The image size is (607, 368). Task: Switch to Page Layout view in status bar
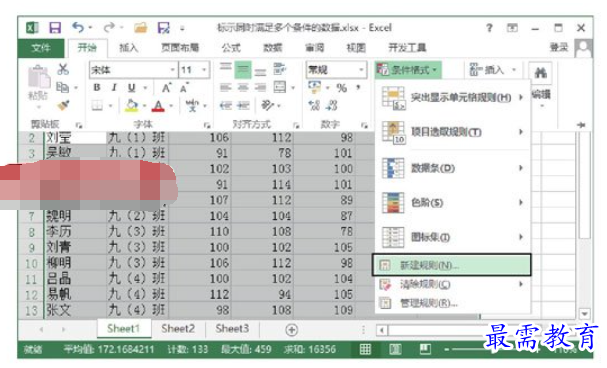coord(395,349)
